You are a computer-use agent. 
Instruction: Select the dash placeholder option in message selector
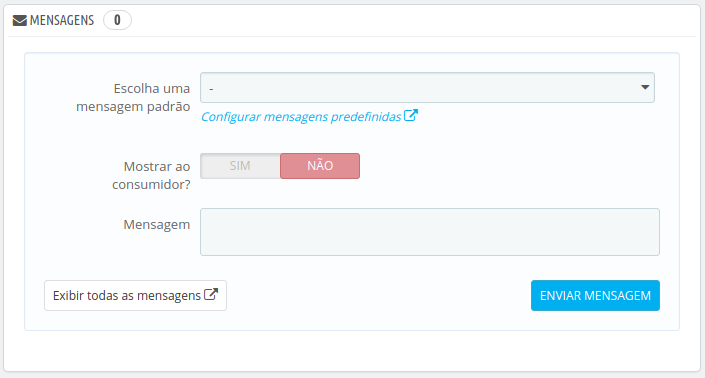tap(211, 89)
